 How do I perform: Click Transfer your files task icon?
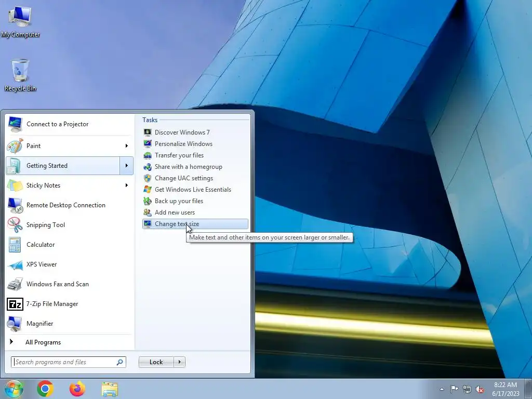pyautogui.click(x=147, y=155)
